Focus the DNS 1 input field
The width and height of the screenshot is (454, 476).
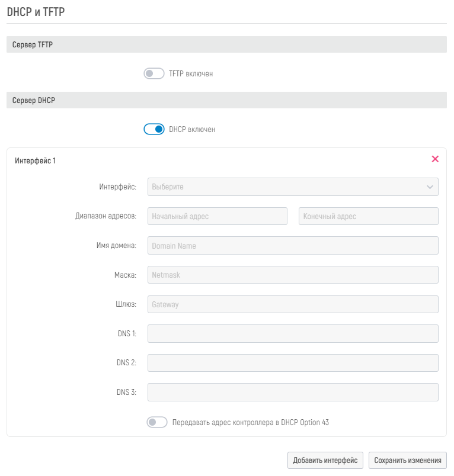click(x=292, y=333)
